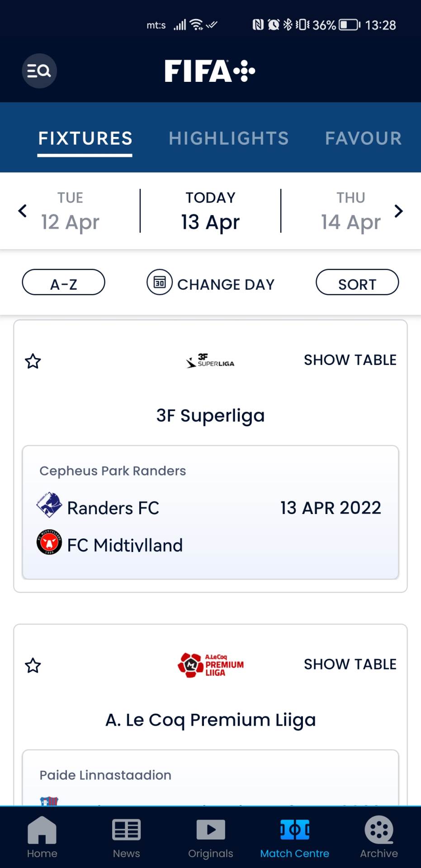Go to previous day with left chevron

pos(23,211)
